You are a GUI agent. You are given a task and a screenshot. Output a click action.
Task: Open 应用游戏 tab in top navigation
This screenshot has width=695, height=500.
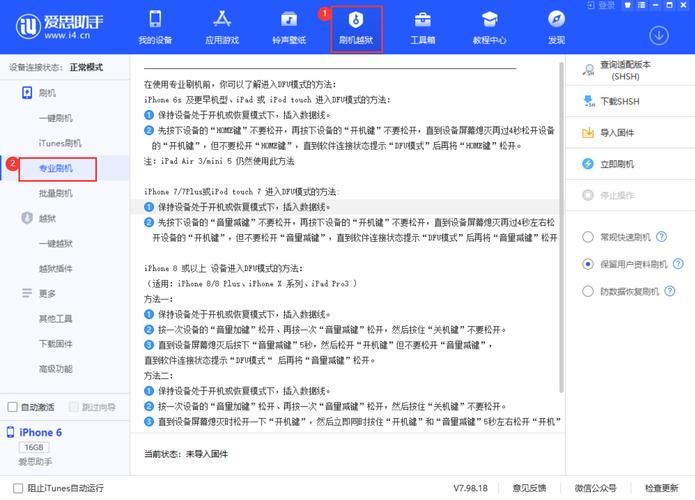(222, 28)
